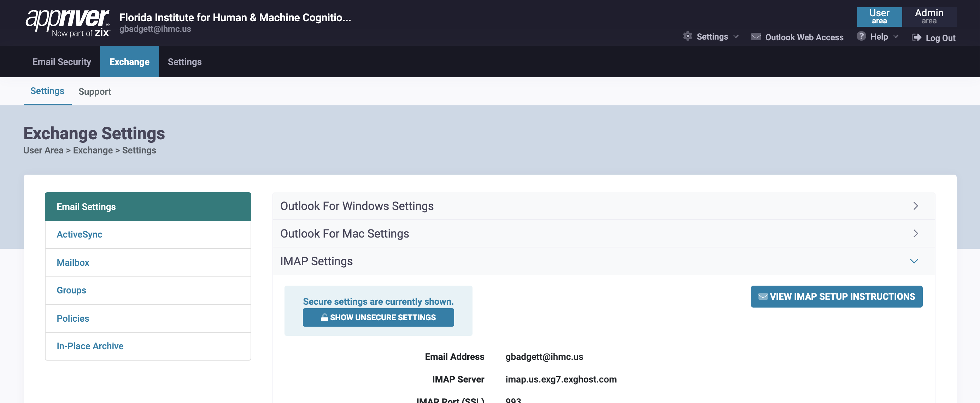The width and height of the screenshot is (980, 403).
Task: Click the IMAP Server label
Action: 458,379
